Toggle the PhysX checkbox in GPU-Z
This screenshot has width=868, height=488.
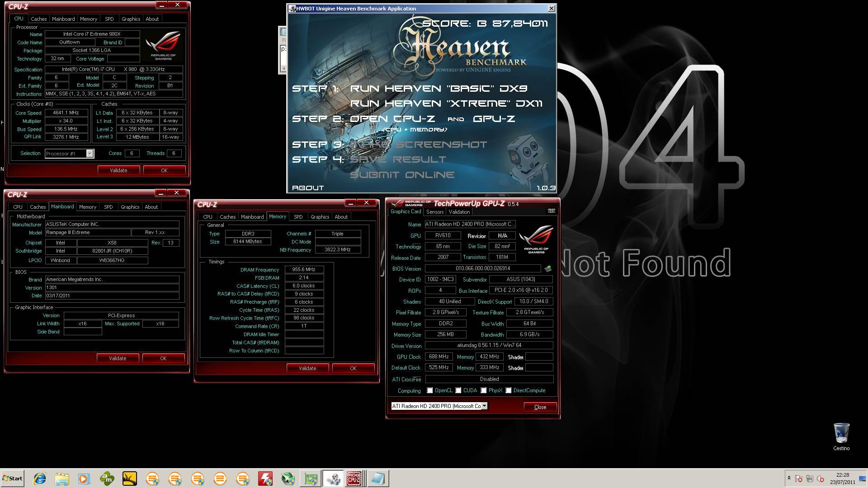484,390
